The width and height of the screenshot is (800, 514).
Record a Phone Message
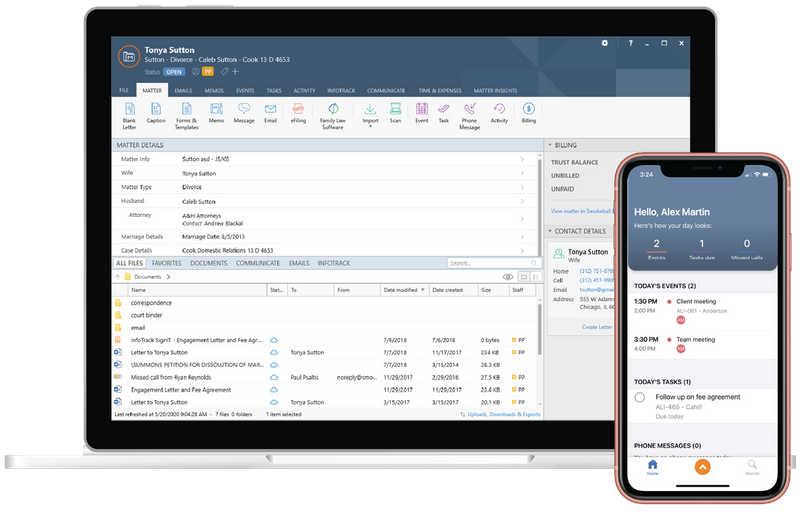click(x=469, y=116)
